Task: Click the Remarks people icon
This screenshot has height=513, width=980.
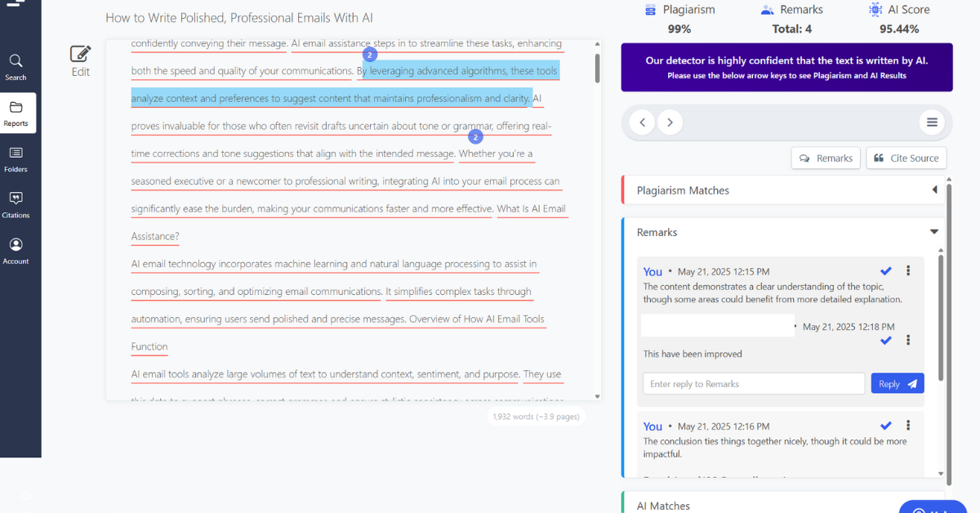Action: pyautogui.click(x=767, y=10)
